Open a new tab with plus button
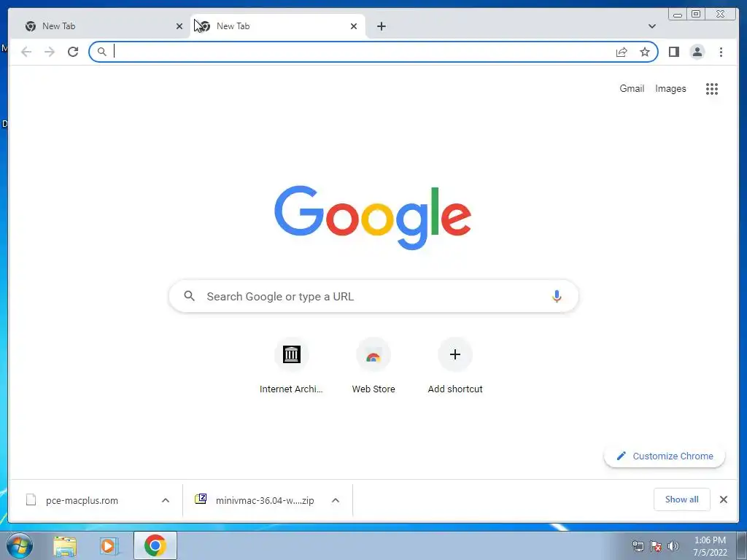The width and height of the screenshot is (747, 560). coord(381,26)
